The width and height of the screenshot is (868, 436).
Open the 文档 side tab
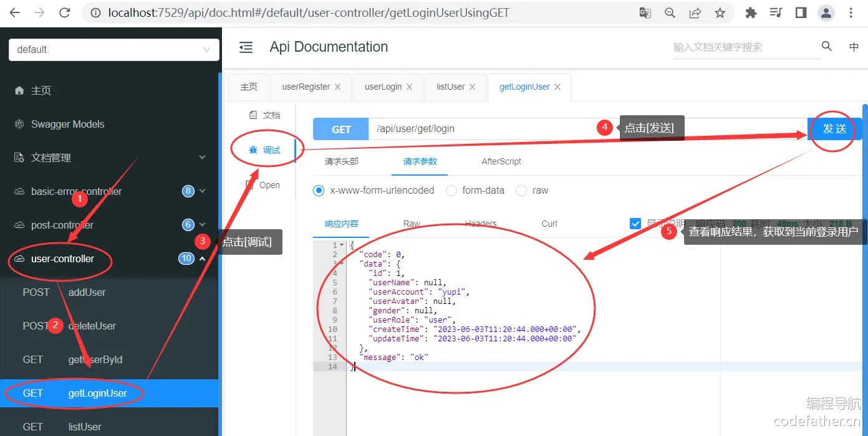click(x=264, y=115)
